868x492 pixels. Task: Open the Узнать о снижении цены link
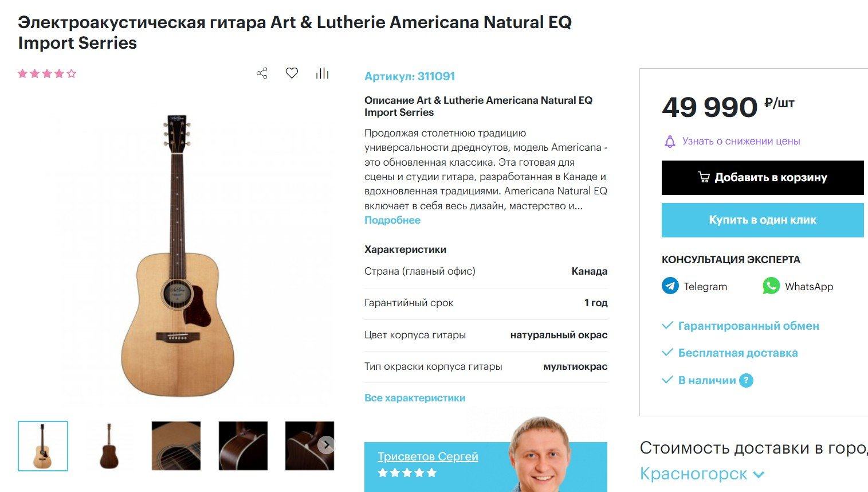point(741,141)
